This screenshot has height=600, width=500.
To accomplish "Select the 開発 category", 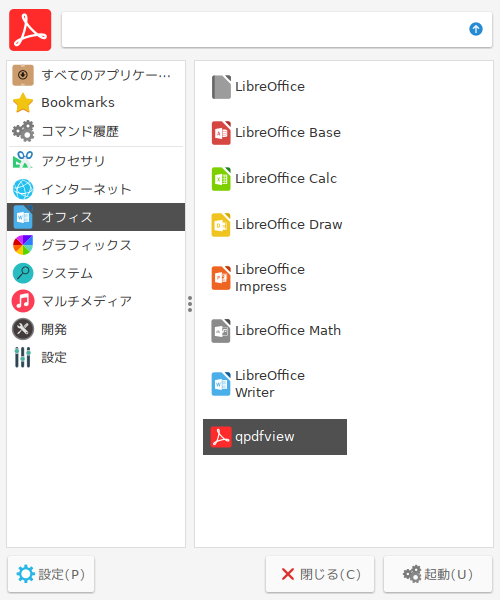I will 96,329.
